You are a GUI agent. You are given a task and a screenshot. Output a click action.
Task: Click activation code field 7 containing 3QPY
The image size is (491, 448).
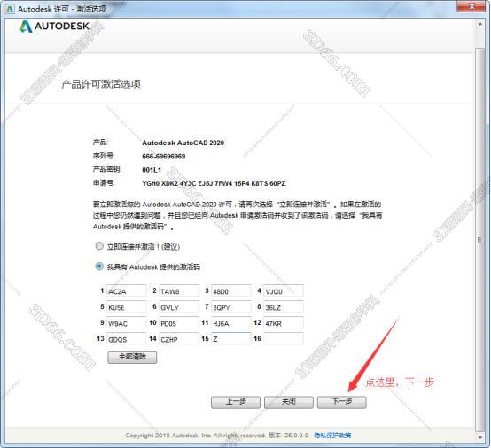coord(231,307)
